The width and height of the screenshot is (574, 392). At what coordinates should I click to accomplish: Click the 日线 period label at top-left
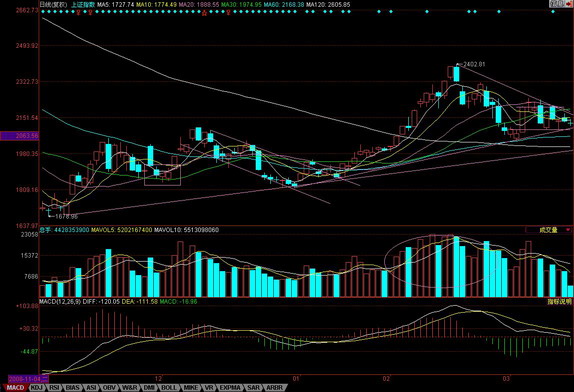[54, 5]
